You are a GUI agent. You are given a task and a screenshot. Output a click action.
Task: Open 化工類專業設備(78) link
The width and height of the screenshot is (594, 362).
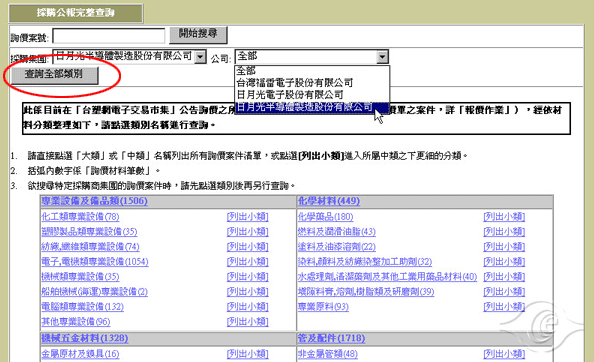coord(80,217)
